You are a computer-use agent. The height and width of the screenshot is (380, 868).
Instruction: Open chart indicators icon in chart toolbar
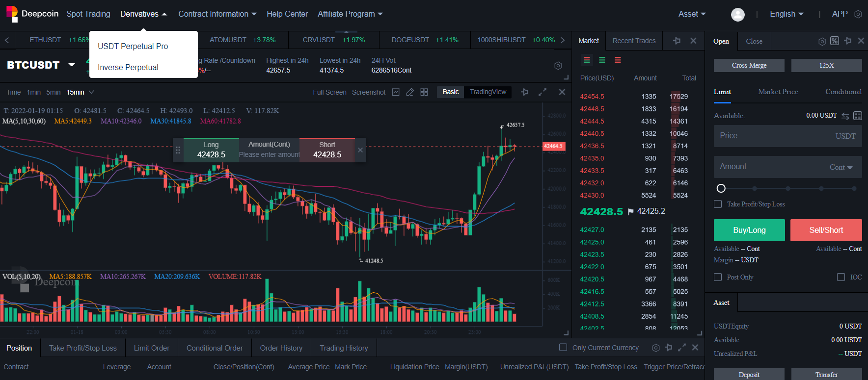396,92
